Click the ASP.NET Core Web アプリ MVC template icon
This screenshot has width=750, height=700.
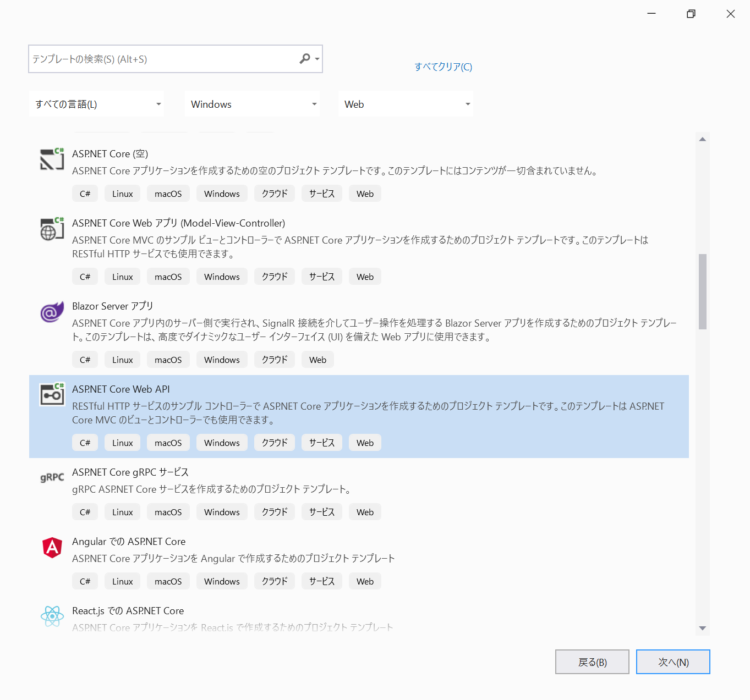pyautogui.click(x=52, y=228)
